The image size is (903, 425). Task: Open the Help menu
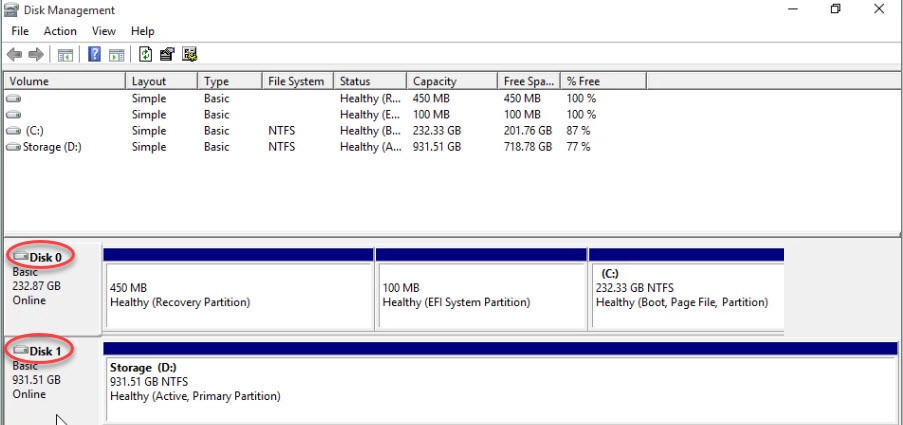click(x=143, y=31)
